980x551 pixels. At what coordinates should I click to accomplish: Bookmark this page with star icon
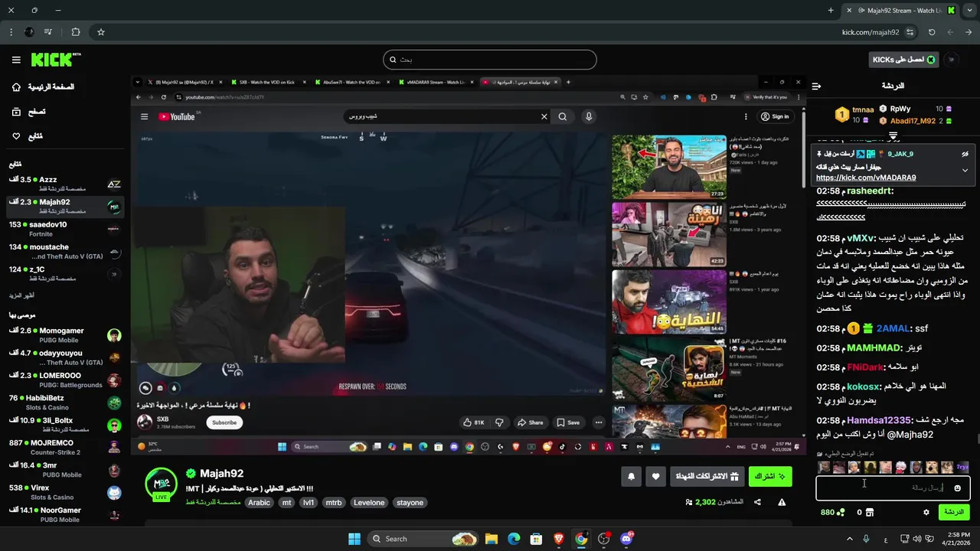(100, 32)
